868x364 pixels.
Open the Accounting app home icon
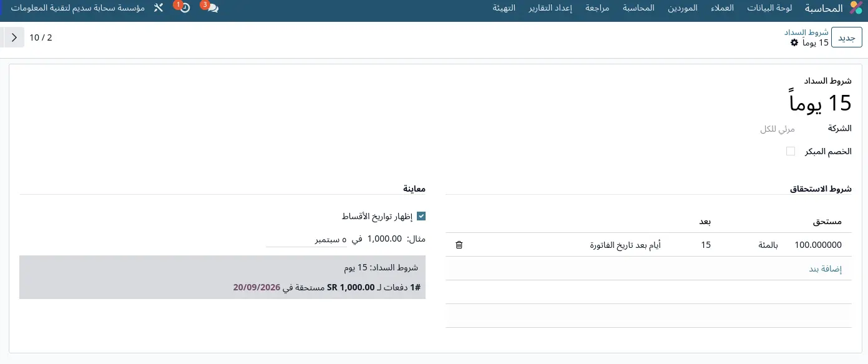point(856,8)
